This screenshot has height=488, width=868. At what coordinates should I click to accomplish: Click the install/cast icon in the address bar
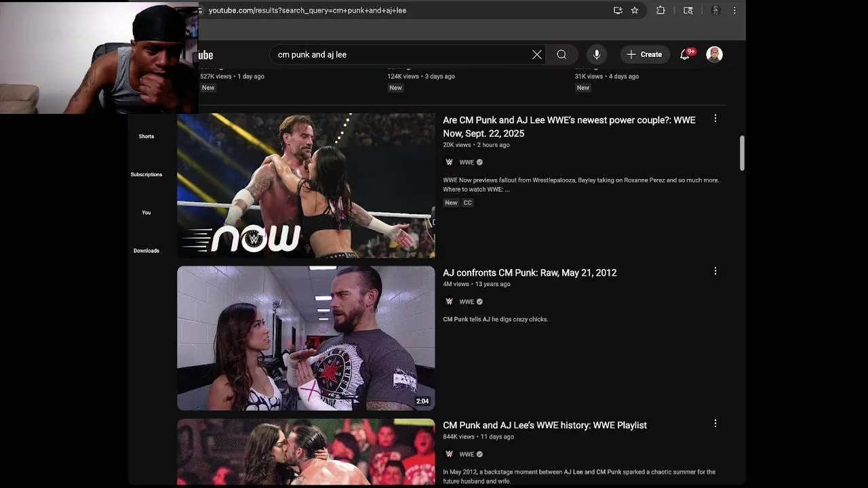618,10
